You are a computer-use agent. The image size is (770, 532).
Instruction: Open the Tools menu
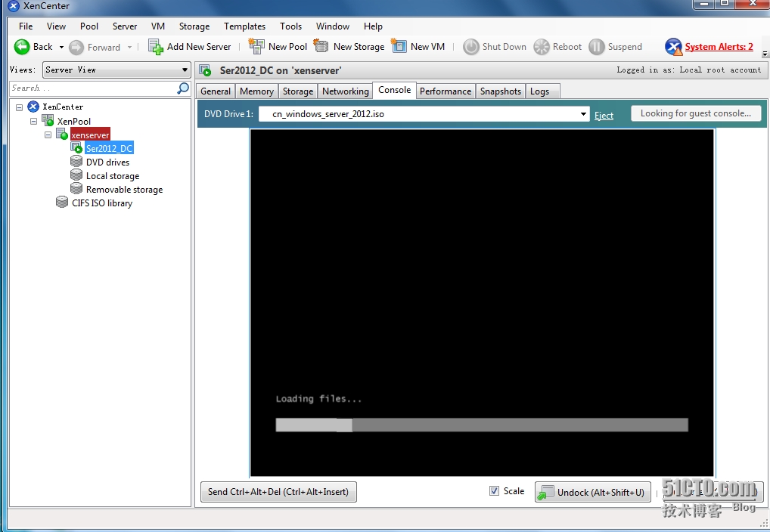coord(290,26)
